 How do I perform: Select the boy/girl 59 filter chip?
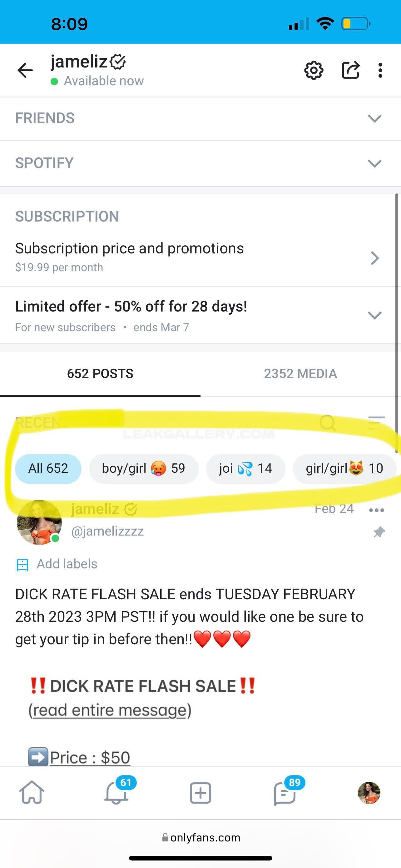pyautogui.click(x=143, y=468)
